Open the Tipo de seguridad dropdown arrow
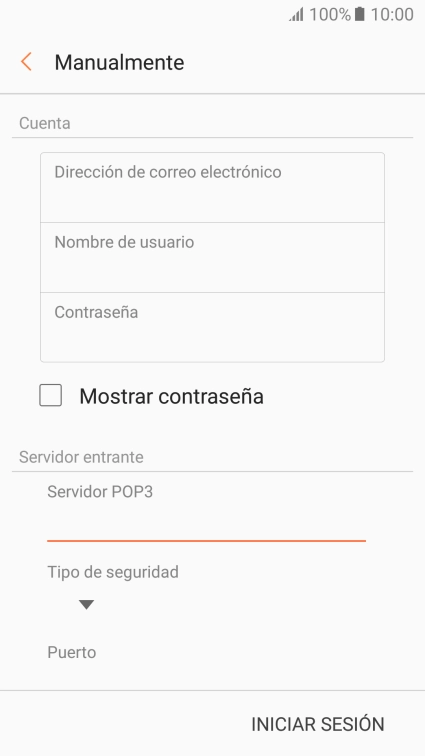Screen dimensions: 425x756 click(86, 605)
